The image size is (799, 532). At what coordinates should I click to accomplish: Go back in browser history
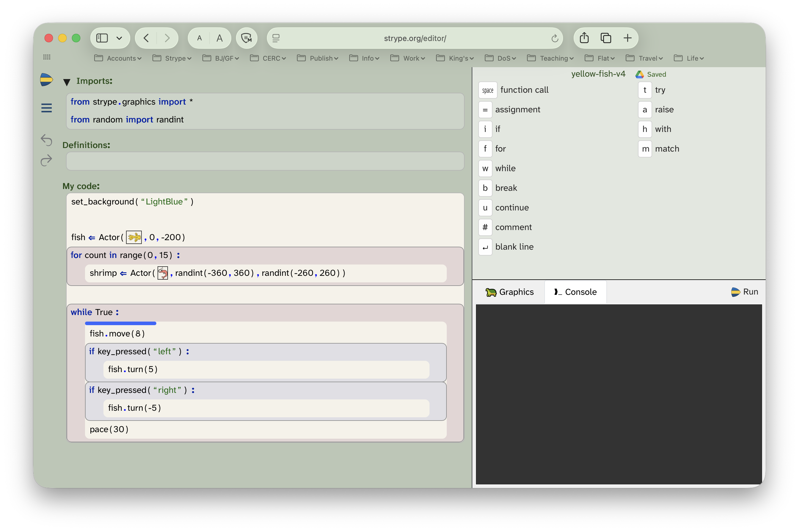point(146,38)
